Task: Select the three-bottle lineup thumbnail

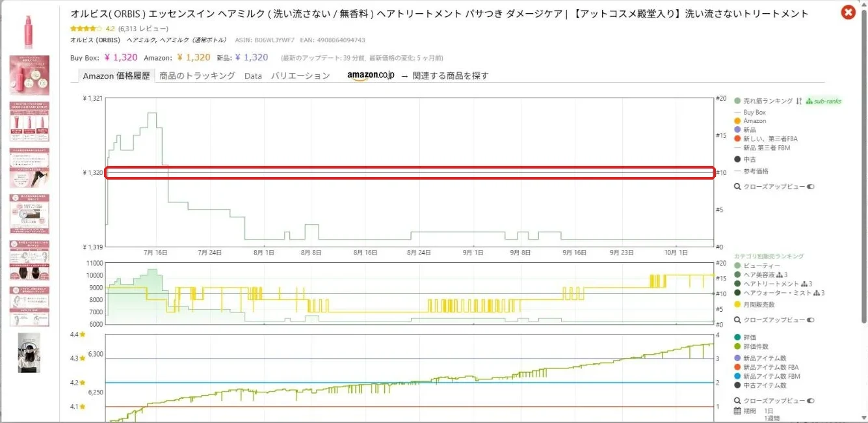Action: [x=29, y=122]
